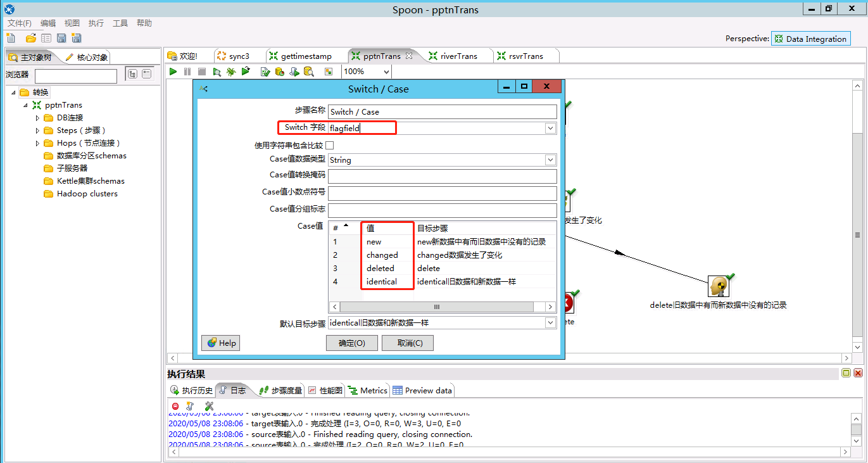Expand Steps（步骤）tree node
Image resolution: width=868 pixels, height=463 pixels.
click(37, 130)
